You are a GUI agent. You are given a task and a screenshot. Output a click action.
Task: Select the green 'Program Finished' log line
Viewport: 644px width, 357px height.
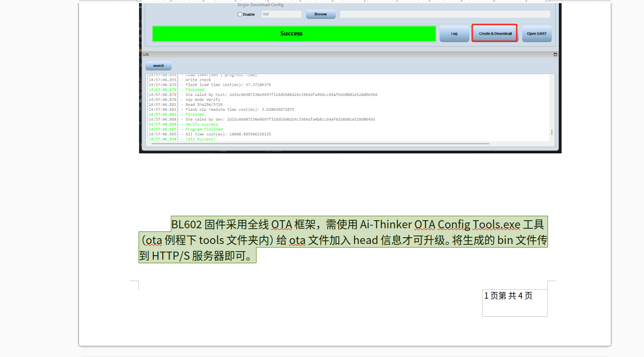(x=184, y=129)
